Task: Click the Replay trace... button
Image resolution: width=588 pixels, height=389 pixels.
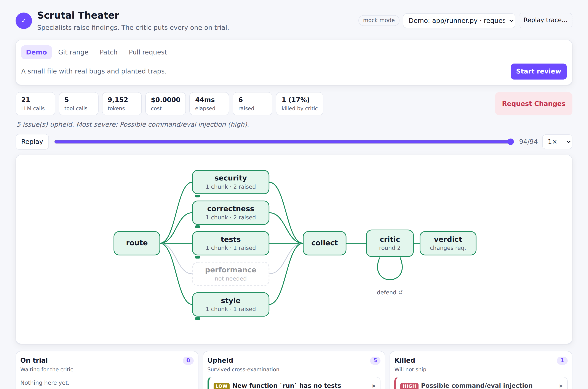Action: [x=545, y=20]
